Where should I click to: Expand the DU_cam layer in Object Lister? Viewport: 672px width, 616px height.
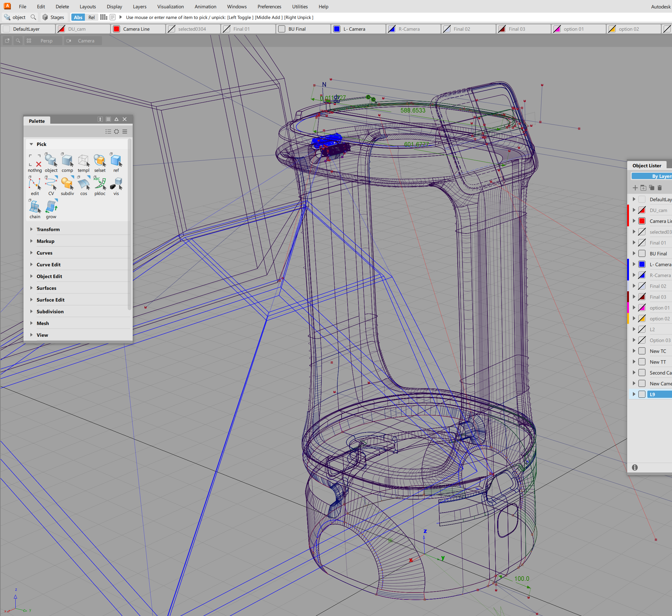634,210
